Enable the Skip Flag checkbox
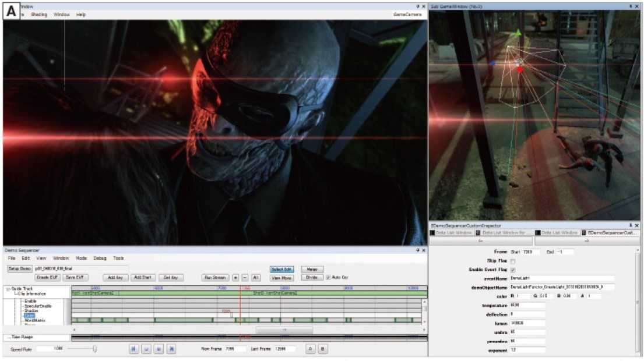 pos(513,261)
